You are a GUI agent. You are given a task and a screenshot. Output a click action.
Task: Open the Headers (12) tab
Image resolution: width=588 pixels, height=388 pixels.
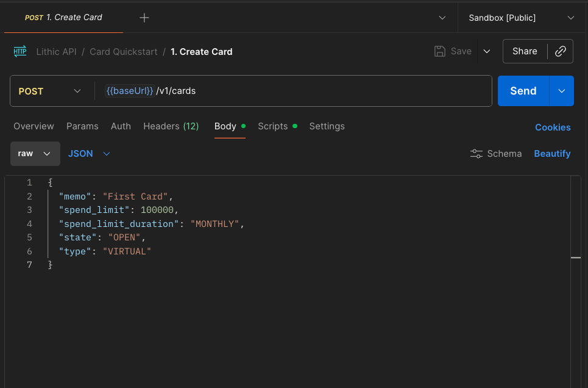point(171,126)
